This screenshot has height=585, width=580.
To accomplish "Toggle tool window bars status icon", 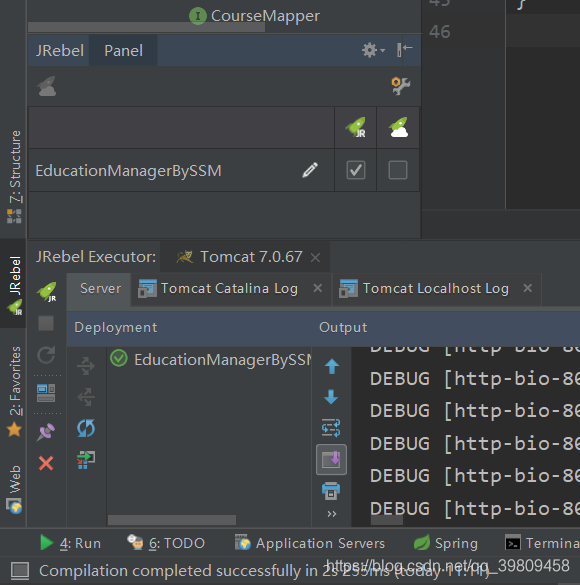I will 20,570.
